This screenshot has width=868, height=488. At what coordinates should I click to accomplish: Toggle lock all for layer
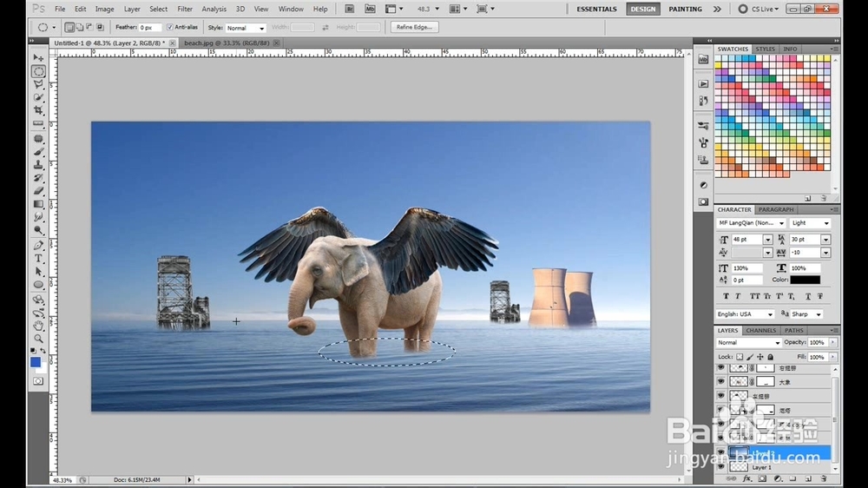tap(771, 357)
